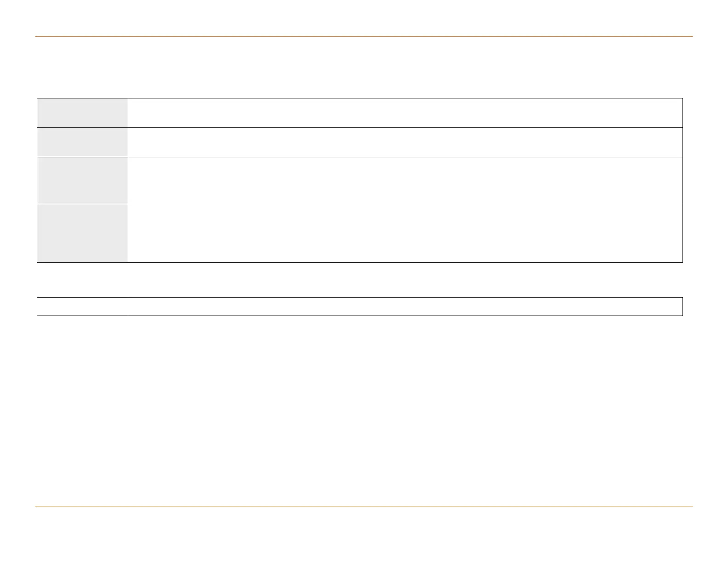Click the blank gap between the two tables
The height and width of the screenshot is (563, 728).
(x=364, y=280)
